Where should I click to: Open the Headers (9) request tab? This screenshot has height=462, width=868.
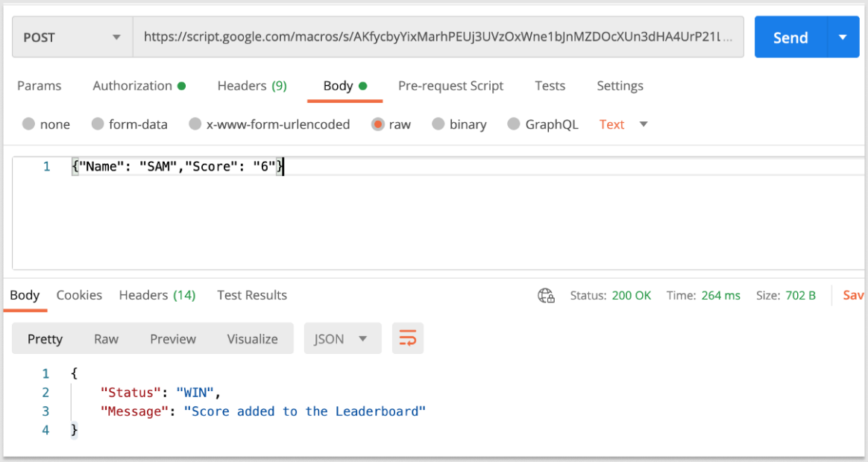click(252, 86)
